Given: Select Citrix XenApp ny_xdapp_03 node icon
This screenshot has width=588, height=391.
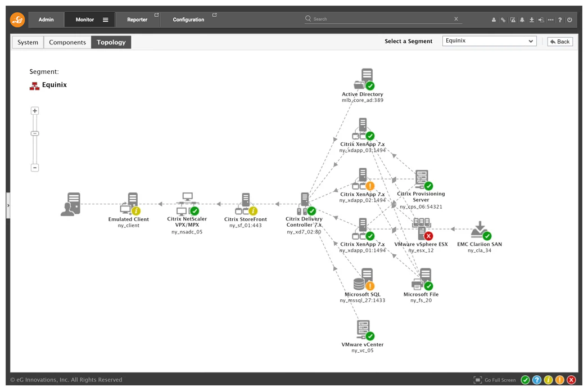Looking at the screenshot, I should (363, 129).
